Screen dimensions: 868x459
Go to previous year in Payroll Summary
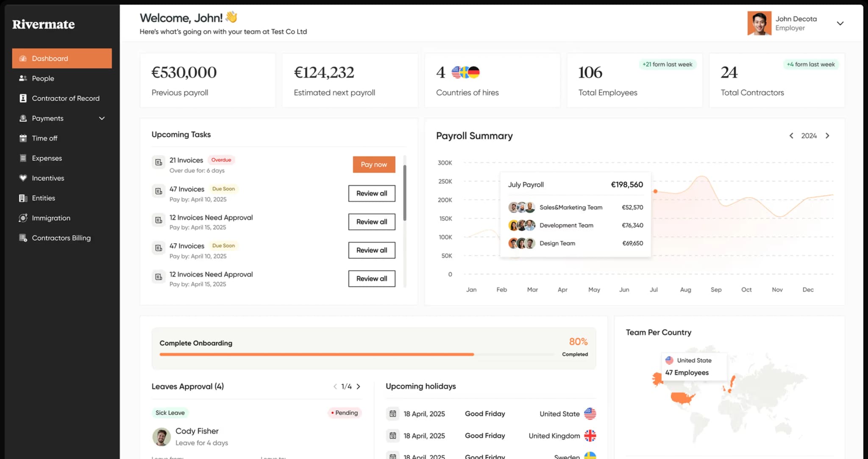(x=791, y=136)
